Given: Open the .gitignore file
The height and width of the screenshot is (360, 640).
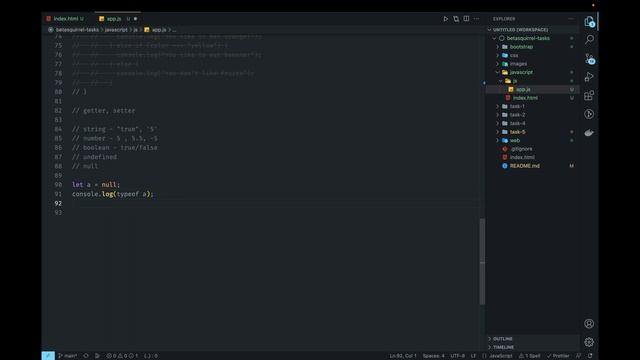Looking at the screenshot, I should 533,149.
